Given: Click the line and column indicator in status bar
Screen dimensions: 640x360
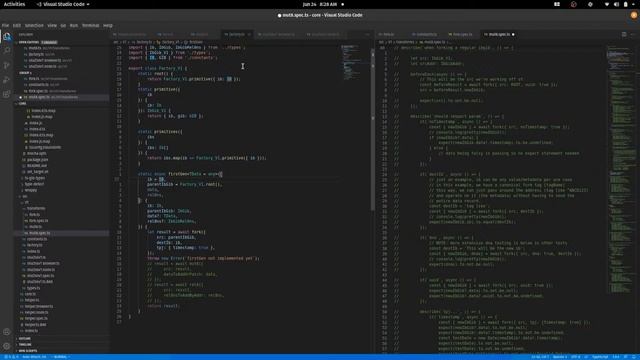Looking at the screenshot, I should tap(540, 357).
